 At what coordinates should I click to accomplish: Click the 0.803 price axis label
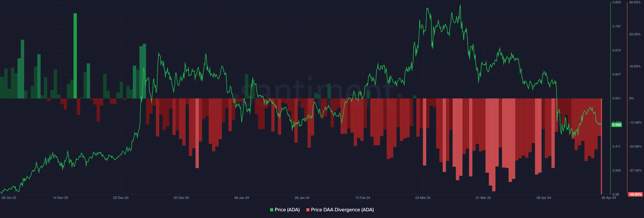(x=617, y=2)
